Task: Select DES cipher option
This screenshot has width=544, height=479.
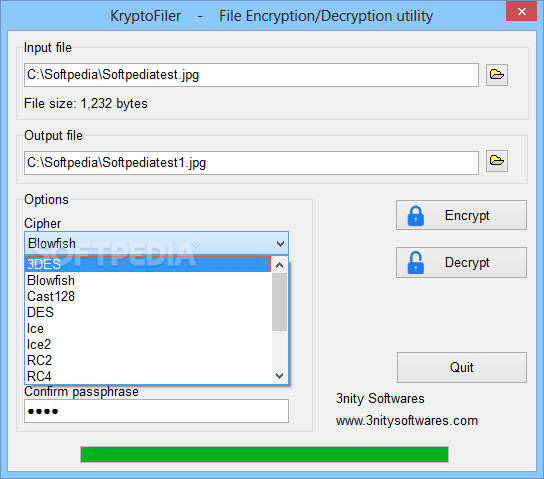Action: [148, 312]
